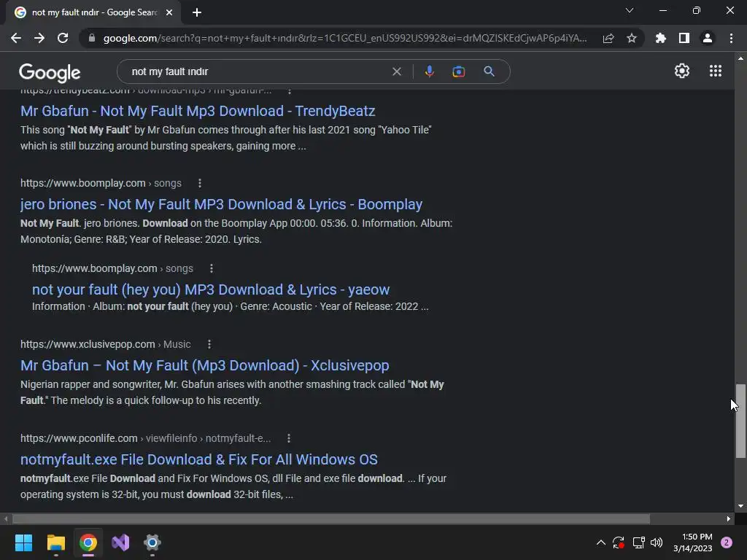Go forward with the browser arrow
Screen dimensions: 747x560
(x=39, y=38)
